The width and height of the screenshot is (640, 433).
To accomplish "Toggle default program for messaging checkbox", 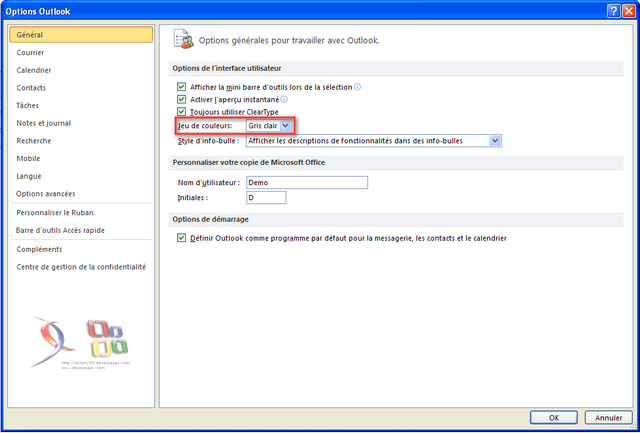I will click(181, 238).
